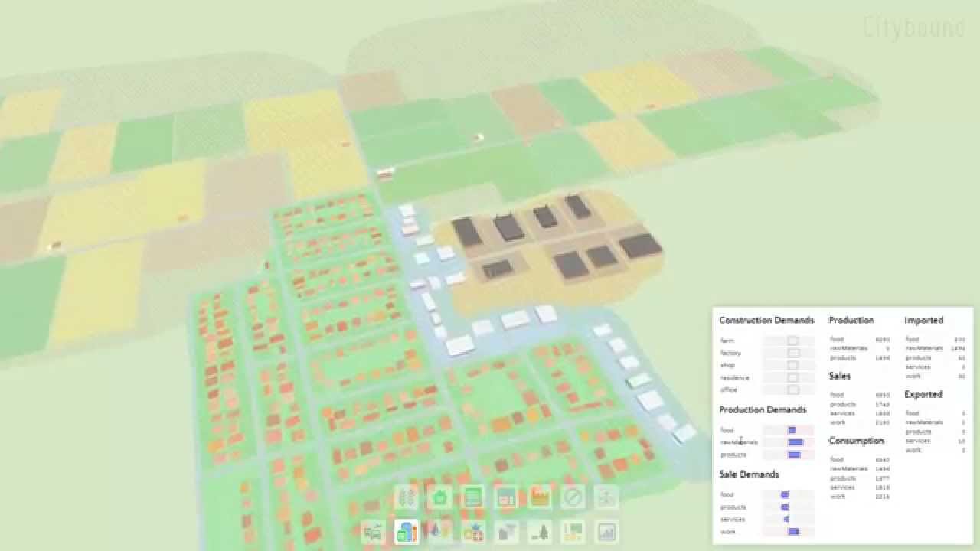980x551 pixels.
Task: Click the Sales column heading
Action: coord(840,377)
